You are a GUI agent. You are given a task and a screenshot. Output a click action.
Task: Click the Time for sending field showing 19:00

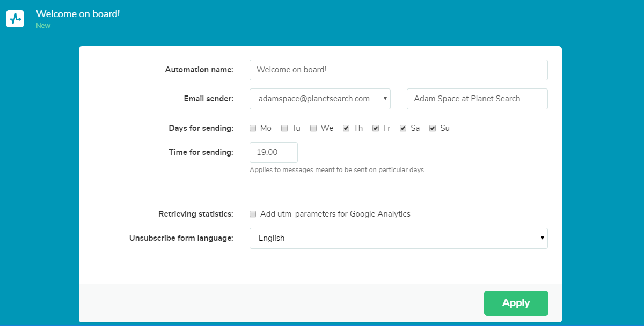coord(273,152)
